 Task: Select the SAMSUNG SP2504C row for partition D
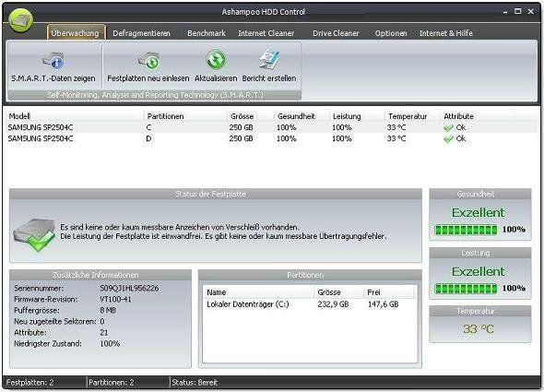[x=272, y=138]
